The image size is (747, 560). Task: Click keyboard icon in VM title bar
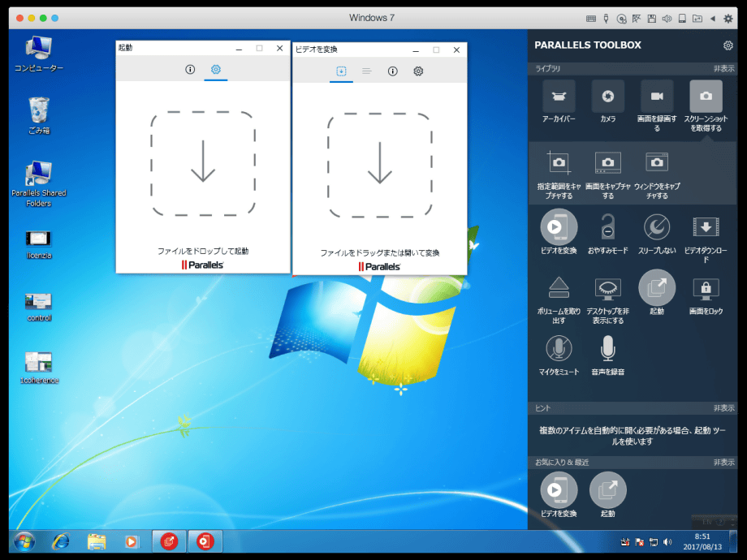[x=591, y=19]
